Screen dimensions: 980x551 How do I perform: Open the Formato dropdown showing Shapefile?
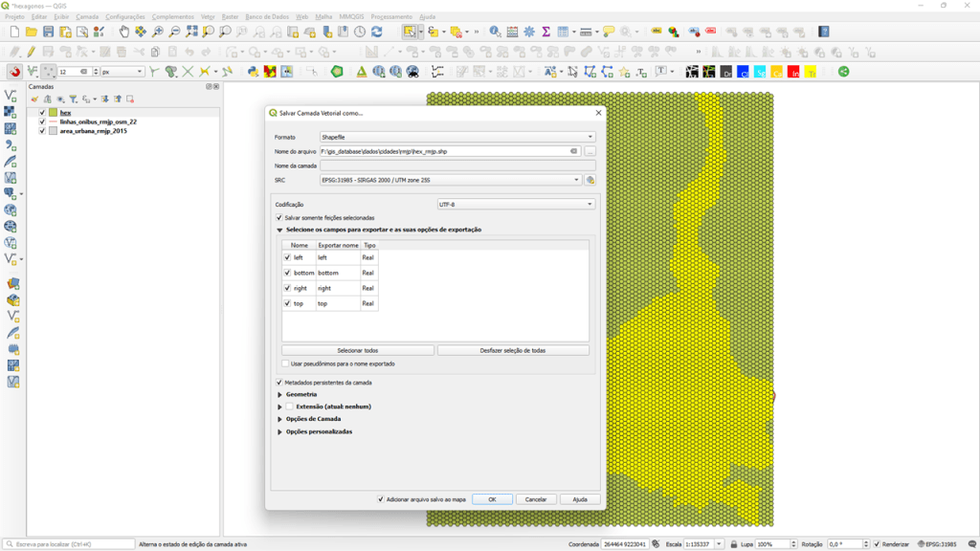[x=457, y=137]
